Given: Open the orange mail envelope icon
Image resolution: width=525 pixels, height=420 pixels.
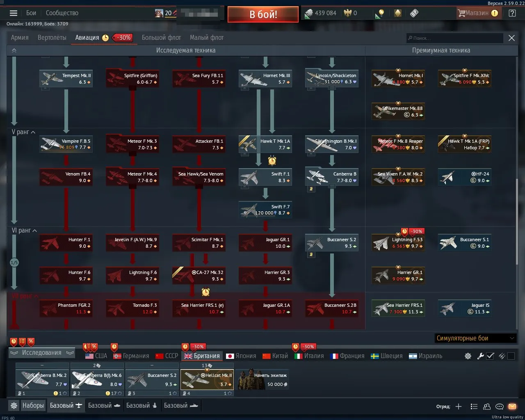Looking at the screenshot, I should coord(512,406).
